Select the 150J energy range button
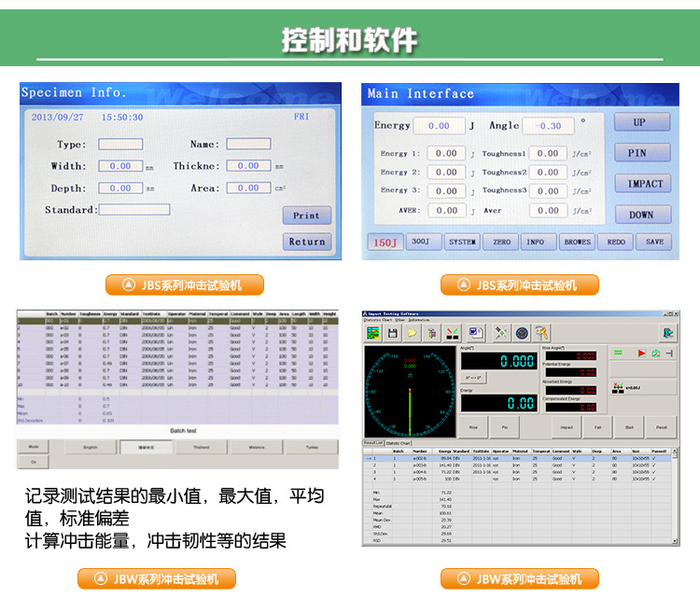The image size is (700, 598). (x=383, y=242)
